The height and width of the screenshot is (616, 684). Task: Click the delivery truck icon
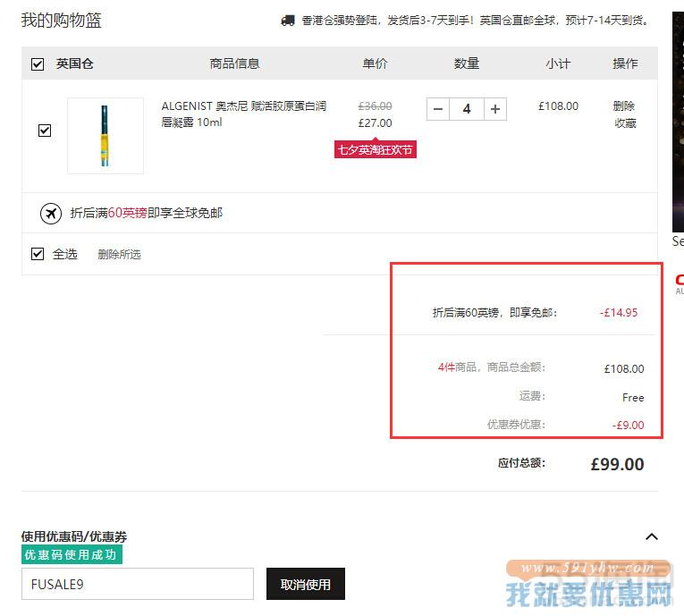tap(288, 21)
